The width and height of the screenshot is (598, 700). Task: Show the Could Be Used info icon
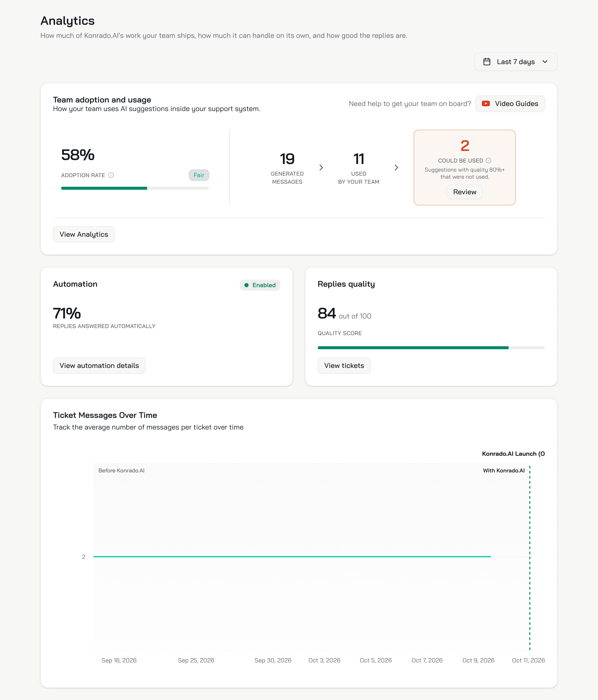point(488,160)
